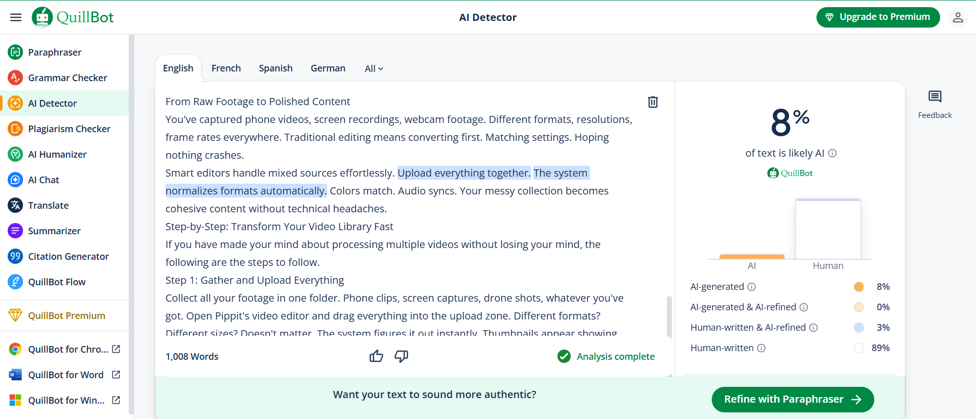Click the Grammar Checker sidebar icon
Screen dimensions: 980x419
15,78
